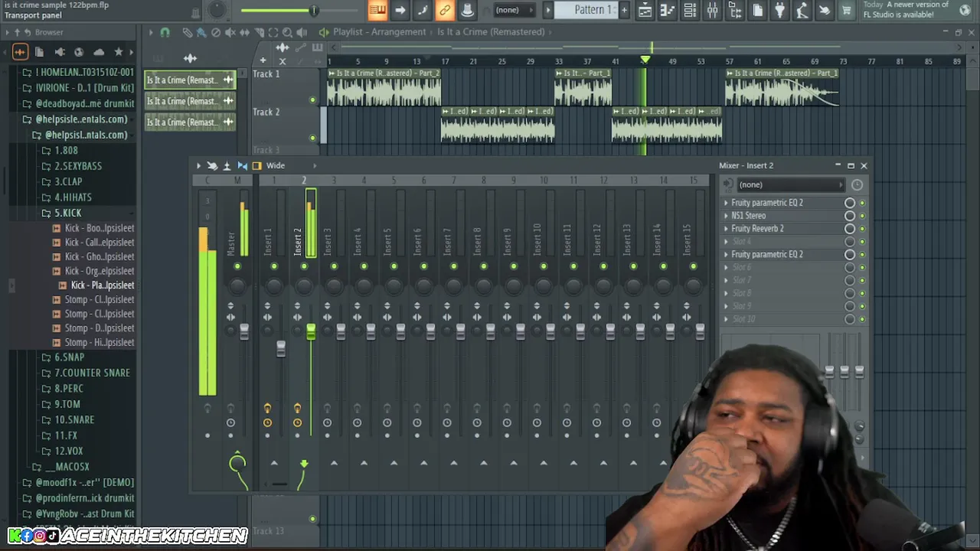Click the Insert 1 volume fader
This screenshot has height=551, width=980.
281,348
